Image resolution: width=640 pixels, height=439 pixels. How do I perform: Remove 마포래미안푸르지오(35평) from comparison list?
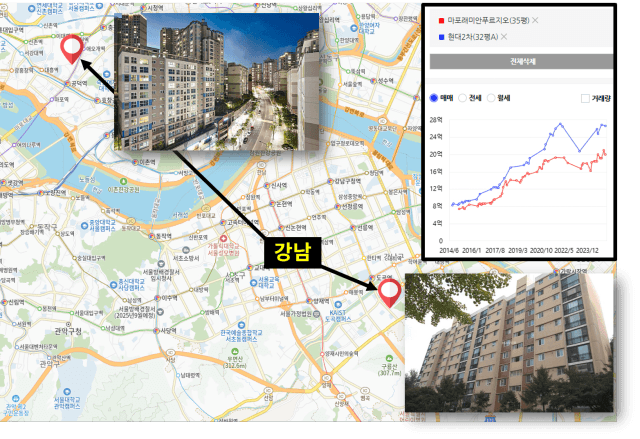click(535, 20)
